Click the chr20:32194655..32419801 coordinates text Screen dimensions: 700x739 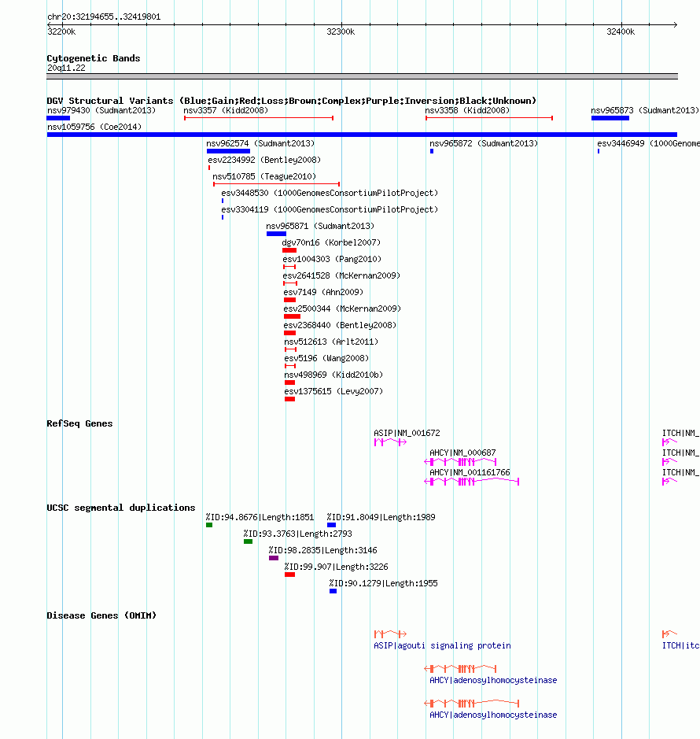point(104,17)
